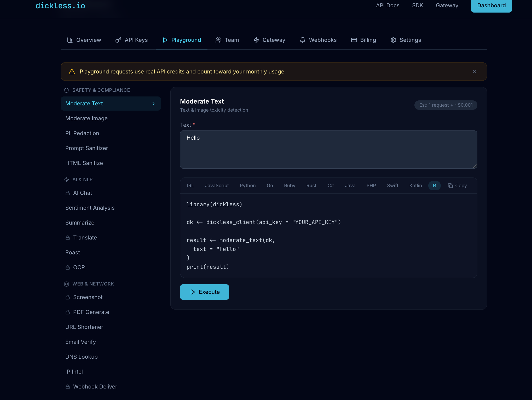This screenshot has width=532, height=400.
Task: Select the API Keys key icon
Action: (118, 40)
